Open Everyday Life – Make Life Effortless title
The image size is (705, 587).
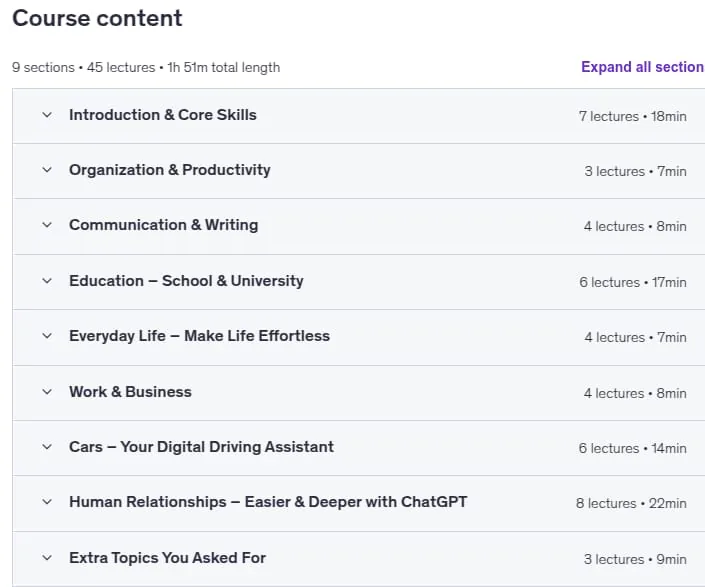pyautogui.click(x=199, y=336)
